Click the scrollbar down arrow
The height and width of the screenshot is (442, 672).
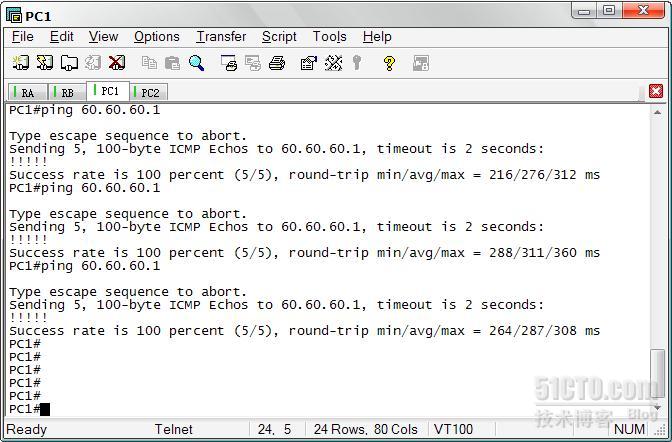657,408
